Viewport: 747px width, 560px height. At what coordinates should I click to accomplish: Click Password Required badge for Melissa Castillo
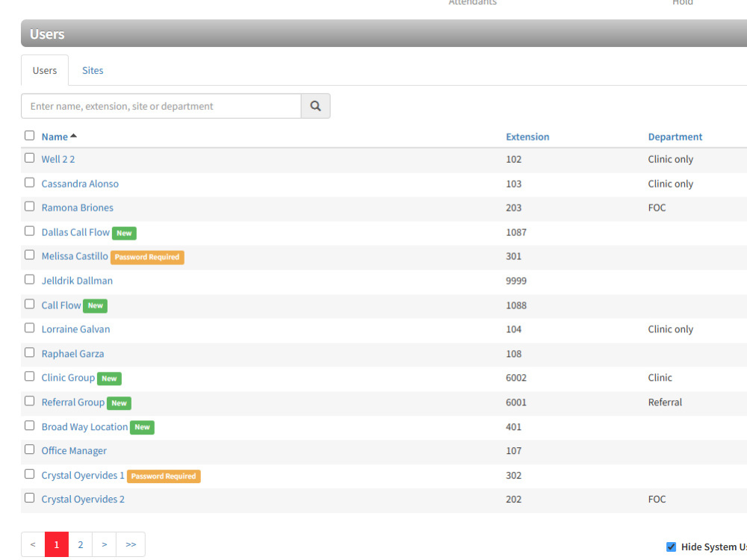[147, 257]
